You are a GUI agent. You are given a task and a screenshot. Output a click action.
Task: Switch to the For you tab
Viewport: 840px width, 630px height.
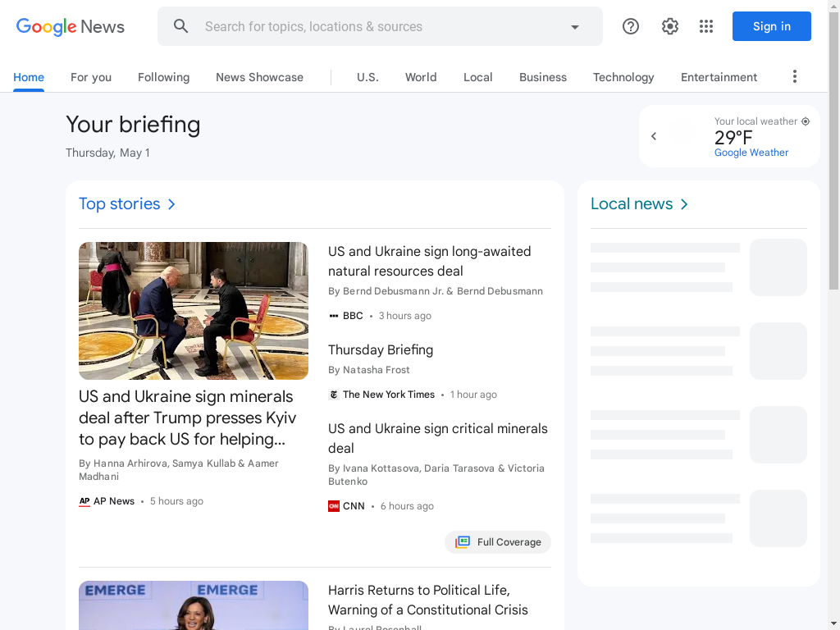(x=91, y=77)
